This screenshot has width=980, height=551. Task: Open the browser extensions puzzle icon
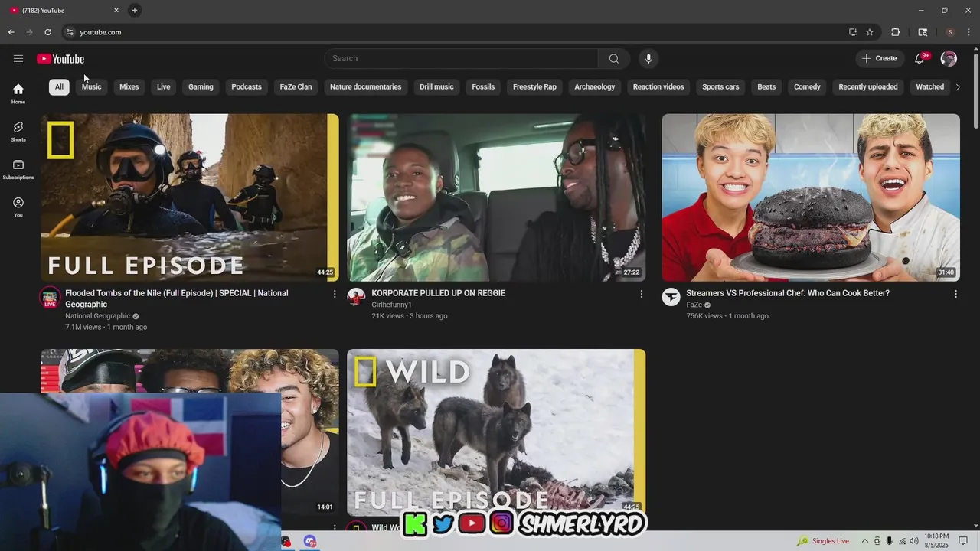coord(895,32)
